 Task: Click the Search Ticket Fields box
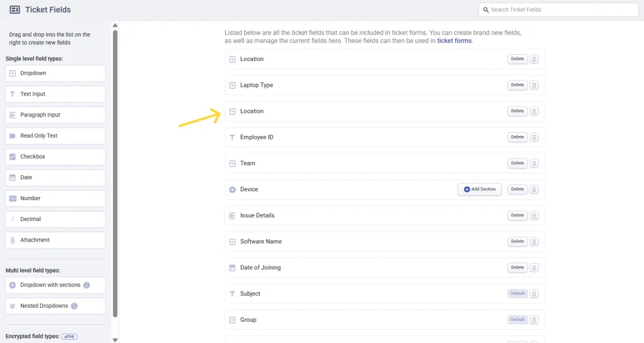click(x=558, y=9)
